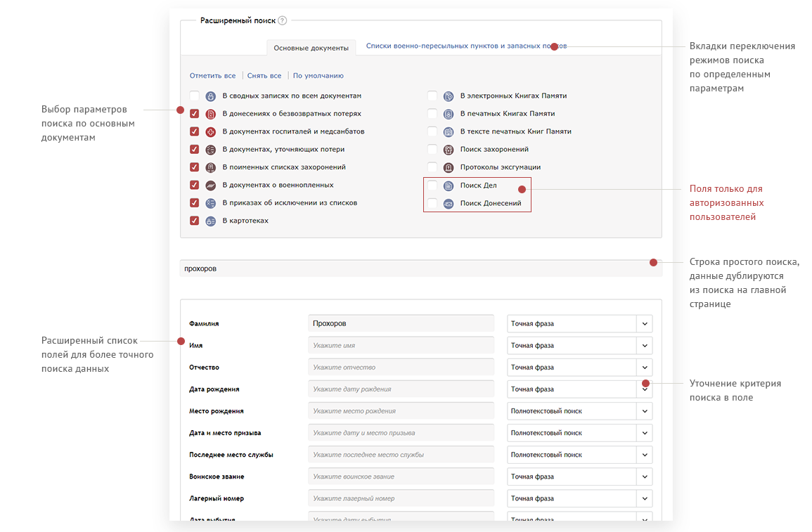Viewport: 812px width, 532px height.
Task: Click the icon for В сводных записях по всем документам
Action: coord(211,96)
